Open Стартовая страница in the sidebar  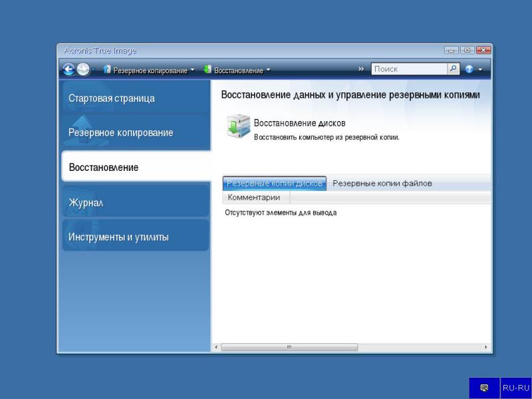tap(112, 98)
